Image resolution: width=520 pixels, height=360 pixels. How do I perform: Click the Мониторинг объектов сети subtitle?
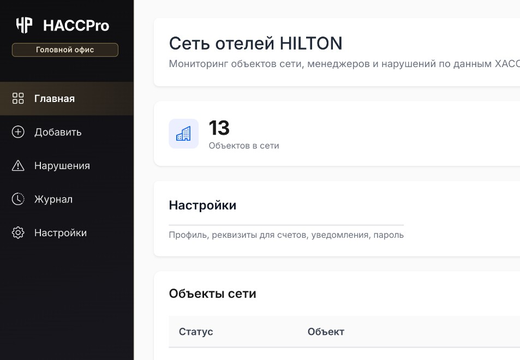coord(344,64)
